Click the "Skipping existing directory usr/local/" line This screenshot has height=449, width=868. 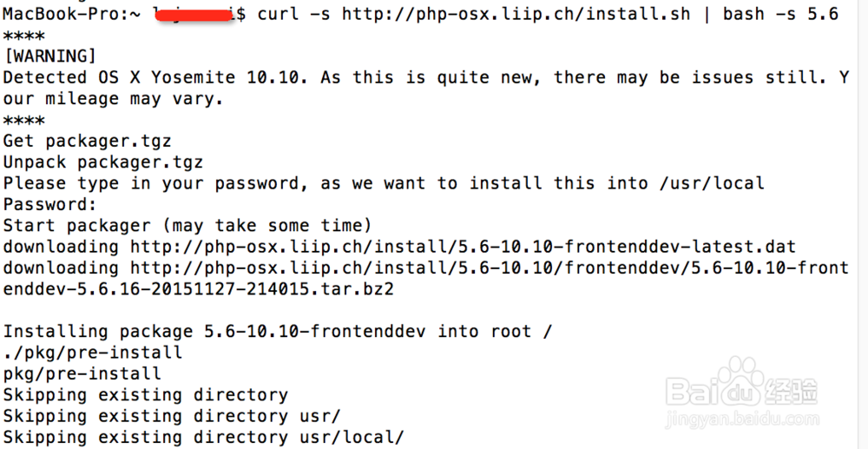coord(204,437)
